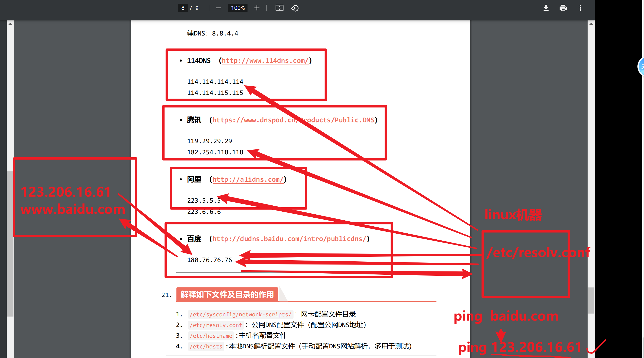Screen dimensions: 644x358
Task: Click the text 主机名配置文件
Action: 262,336
